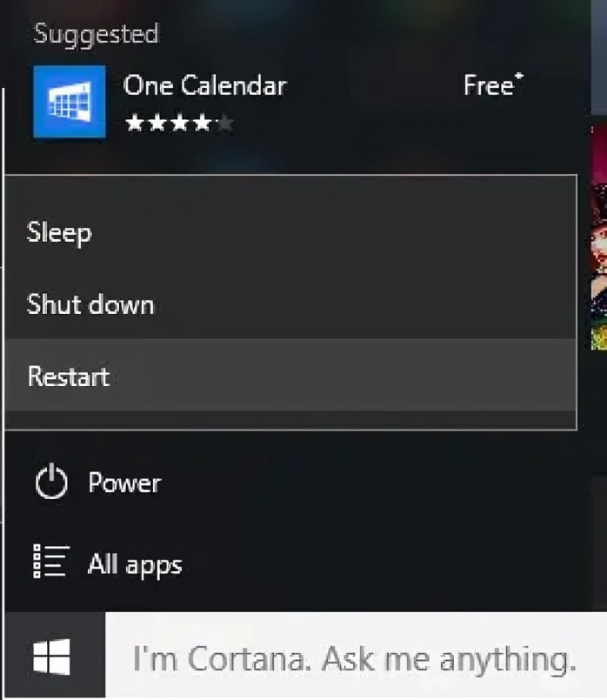Click the Windows Start logo button

(x=52, y=657)
